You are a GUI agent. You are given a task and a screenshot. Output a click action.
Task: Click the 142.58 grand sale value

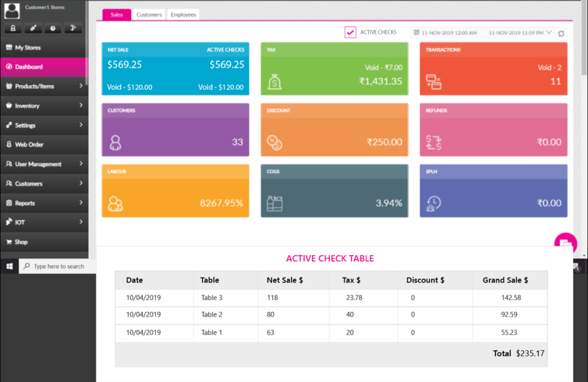pos(511,298)
